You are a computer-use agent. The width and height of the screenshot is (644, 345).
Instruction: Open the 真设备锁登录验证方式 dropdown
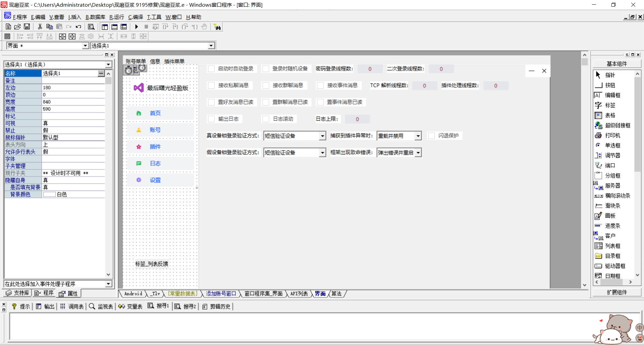(322, 136)
